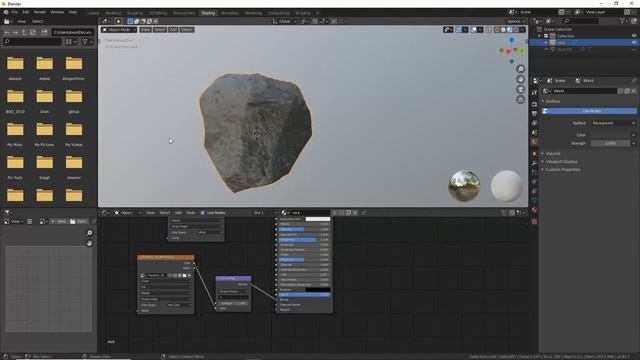
Task: Click image editor zoom magnifier icon
Action: [x=89, y=233]
